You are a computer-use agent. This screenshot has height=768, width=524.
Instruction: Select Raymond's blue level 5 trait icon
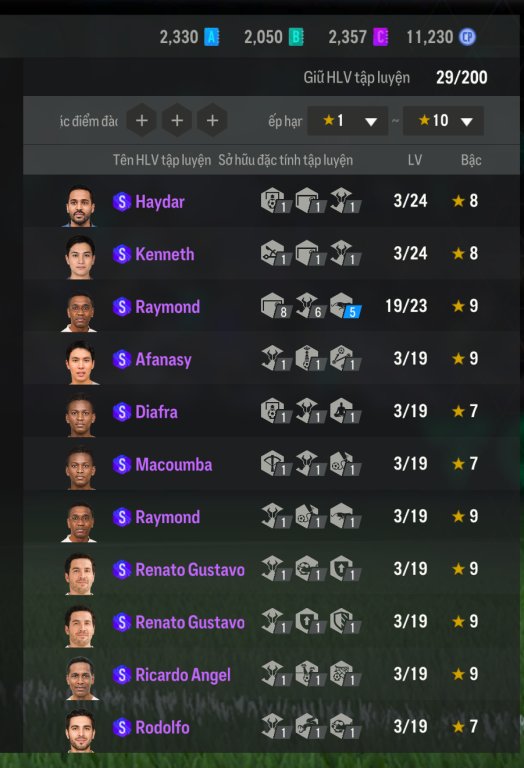(345, 306)
